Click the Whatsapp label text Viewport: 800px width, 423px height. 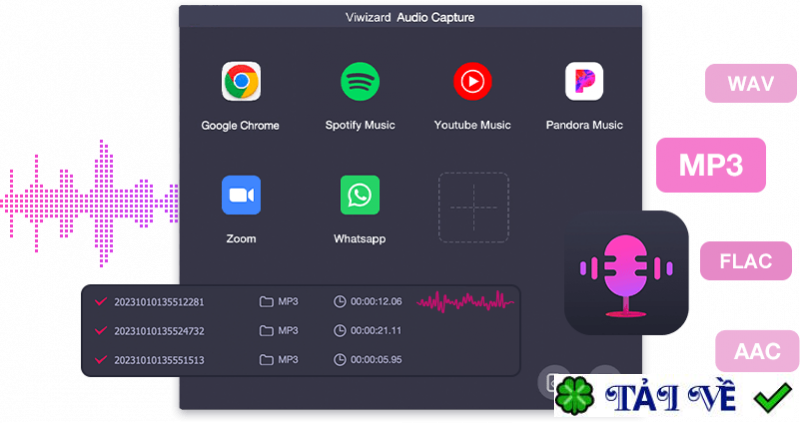(360, 239)
